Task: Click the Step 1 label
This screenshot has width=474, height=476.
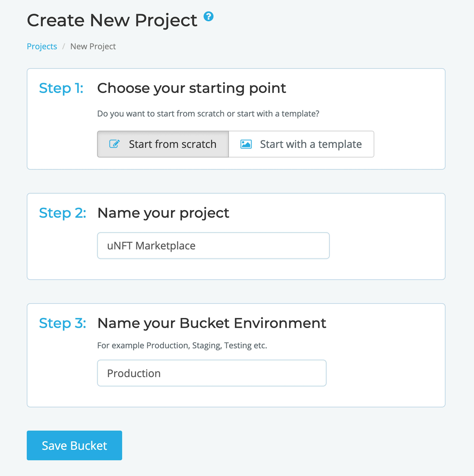Action: pos(61,88)
